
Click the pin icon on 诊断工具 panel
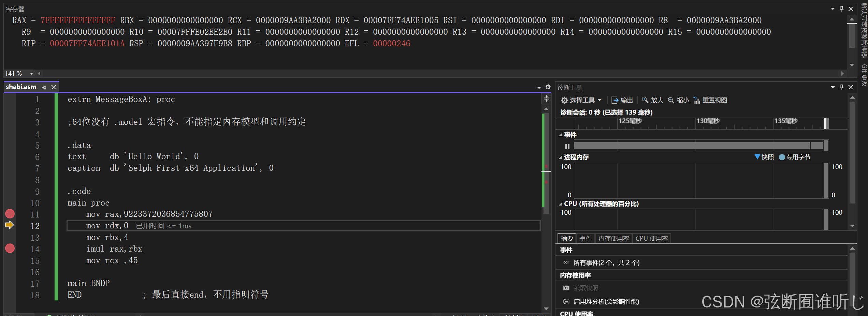point(841,87)
